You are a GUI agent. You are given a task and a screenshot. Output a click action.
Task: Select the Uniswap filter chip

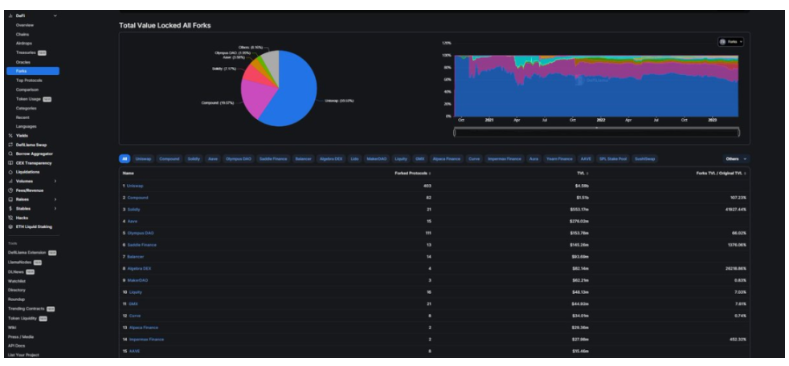[x=142, y=159]
